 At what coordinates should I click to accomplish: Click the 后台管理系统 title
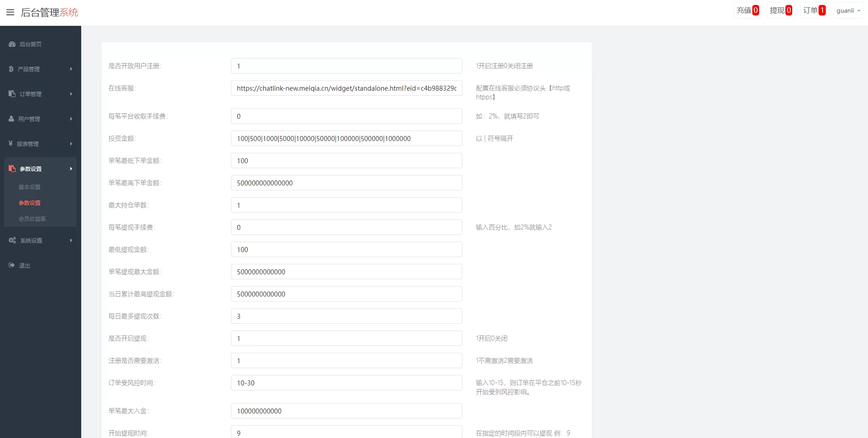click(49, 12)
